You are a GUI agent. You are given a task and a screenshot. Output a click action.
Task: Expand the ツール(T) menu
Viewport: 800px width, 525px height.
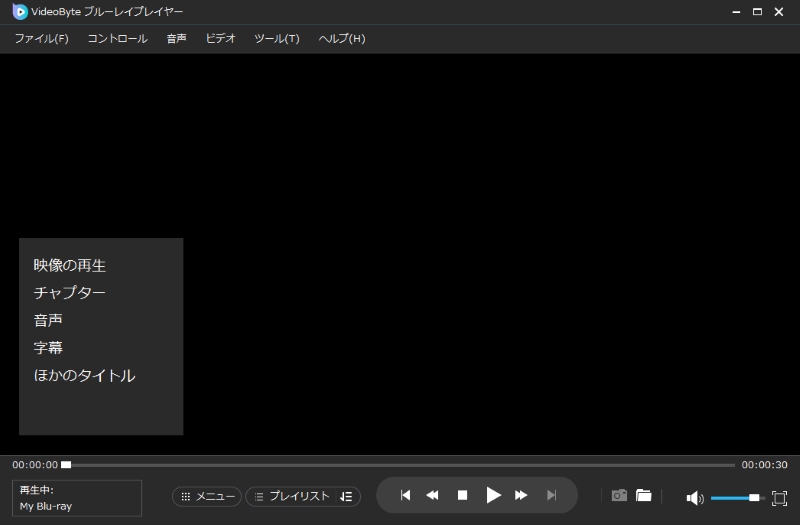pyautogui.click(x=276, y=39)
